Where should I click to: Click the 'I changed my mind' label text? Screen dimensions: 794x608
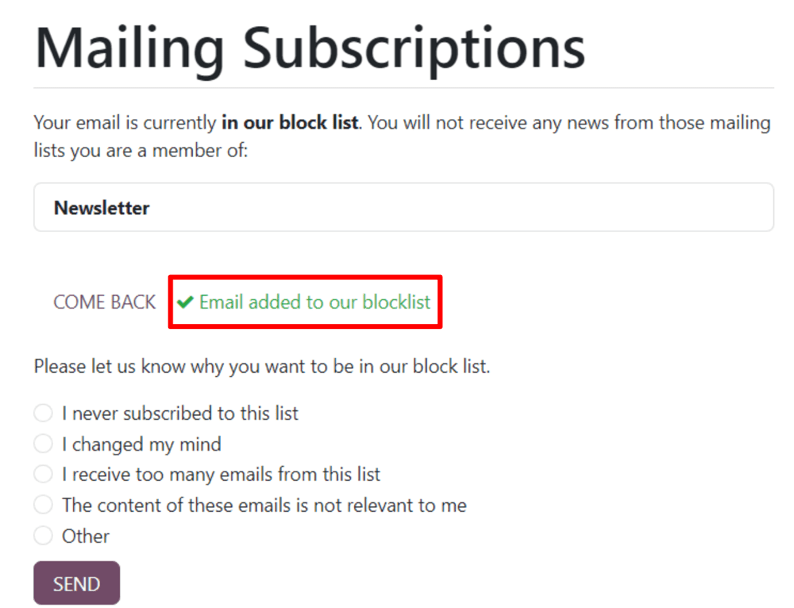pyautogui.click(x=141, y=444)
